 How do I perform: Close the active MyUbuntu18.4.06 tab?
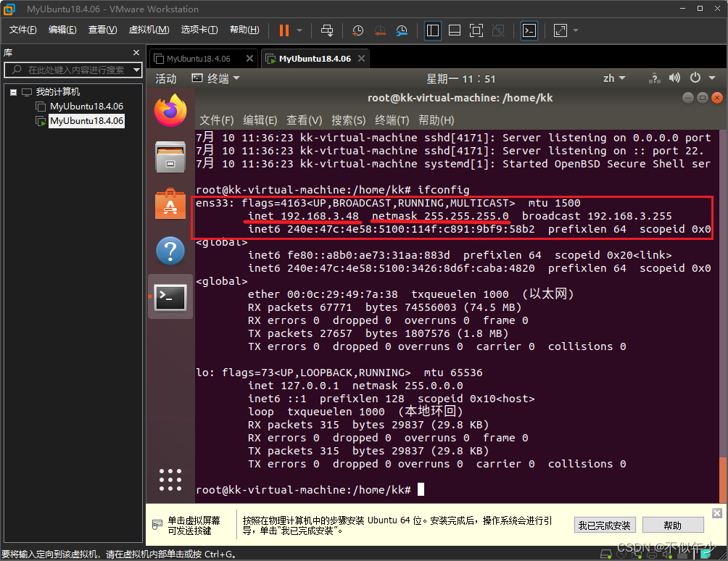[361, 59]
